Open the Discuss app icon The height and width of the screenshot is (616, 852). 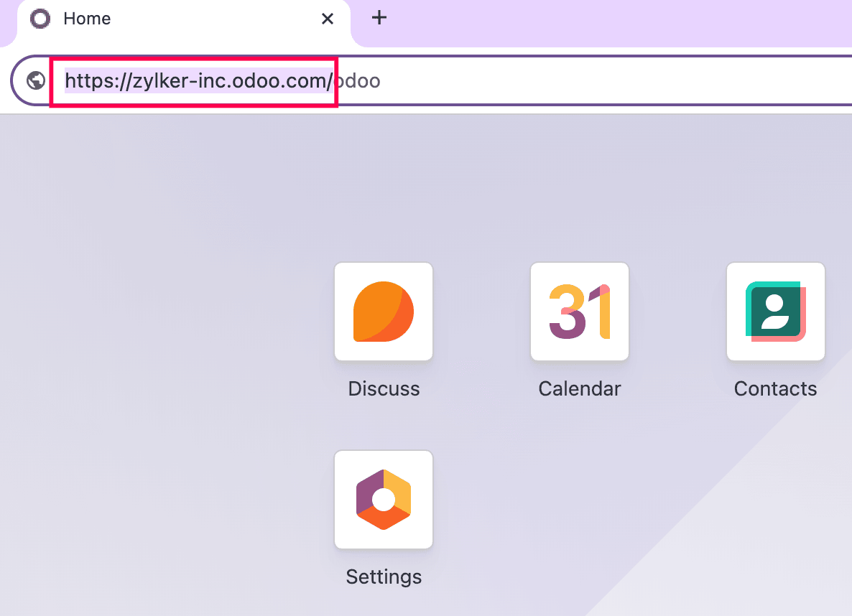tap(384, 312)
